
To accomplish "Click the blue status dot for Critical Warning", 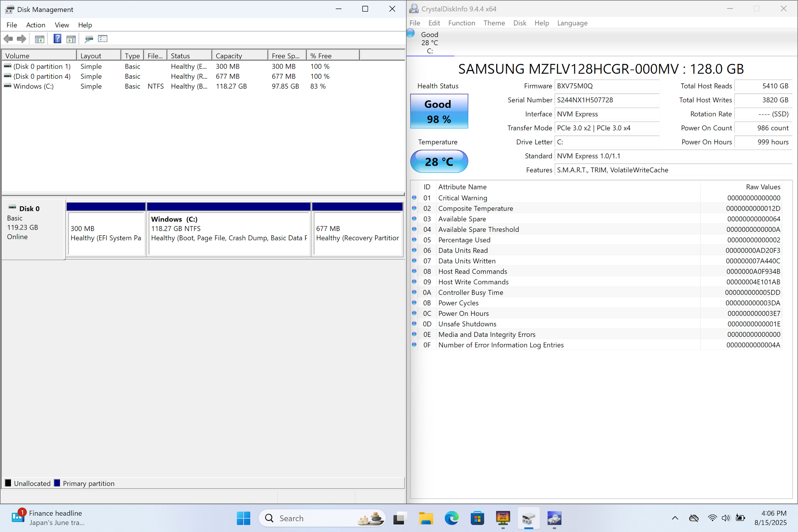I will 414,198.
